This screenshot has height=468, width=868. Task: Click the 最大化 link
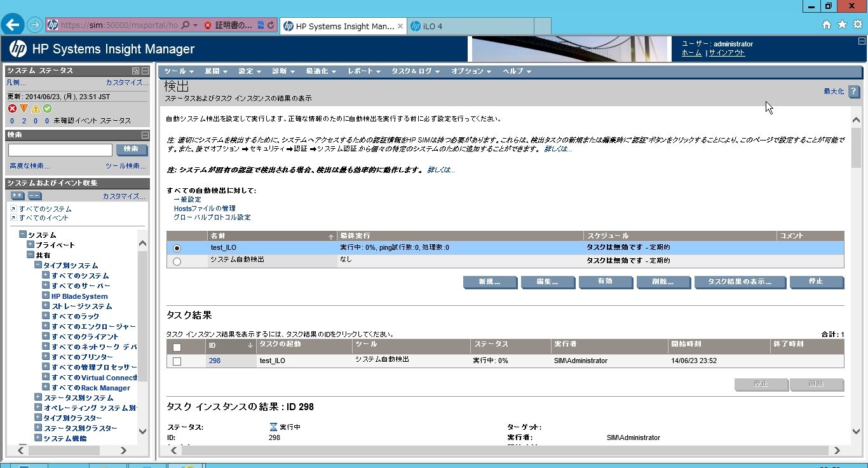pyautogui.click(x=834, y=92)
